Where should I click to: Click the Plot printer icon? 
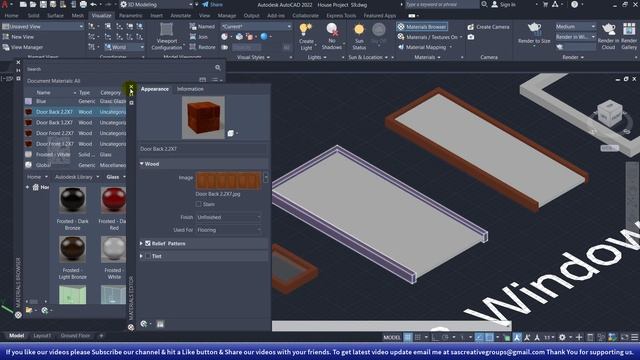coord(83,4)
